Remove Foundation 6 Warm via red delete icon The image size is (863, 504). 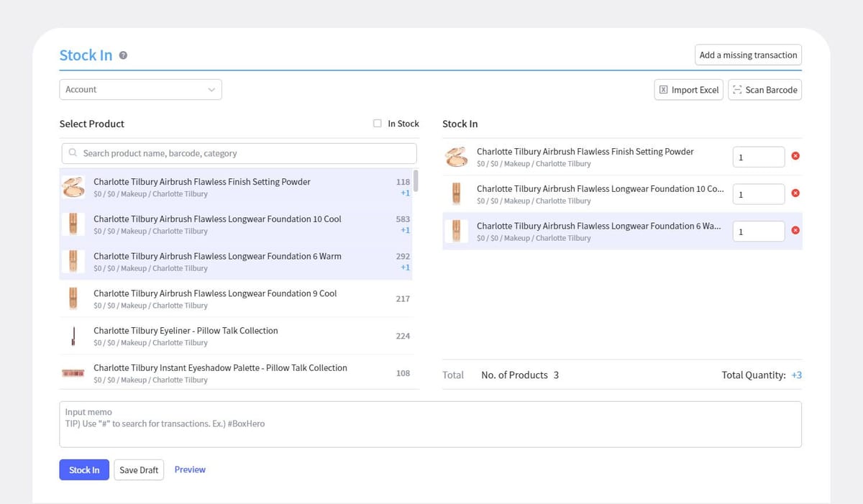point(795,231)
